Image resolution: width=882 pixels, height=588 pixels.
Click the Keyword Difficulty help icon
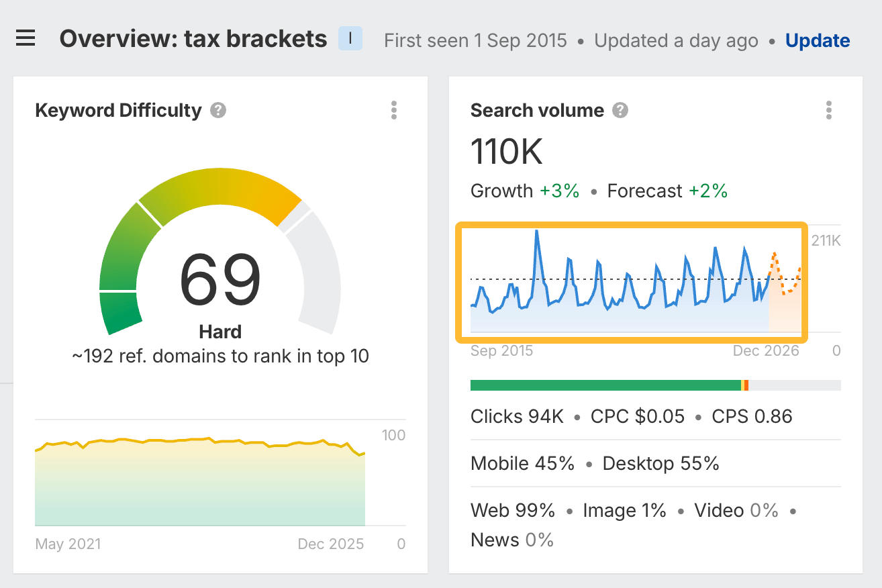217,110
